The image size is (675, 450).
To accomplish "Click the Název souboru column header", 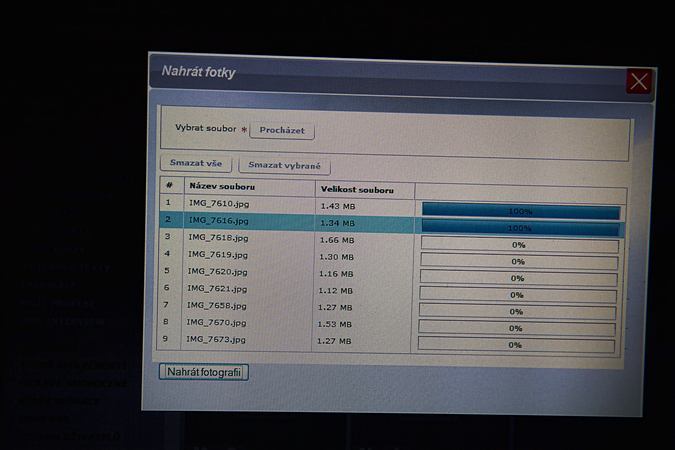I will pyautogui.click(x=222, y=187).
